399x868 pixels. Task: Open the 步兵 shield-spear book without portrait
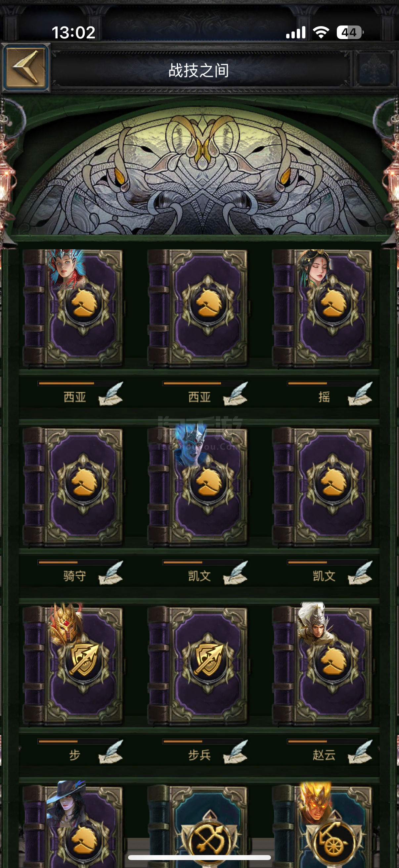coord(197,665)
